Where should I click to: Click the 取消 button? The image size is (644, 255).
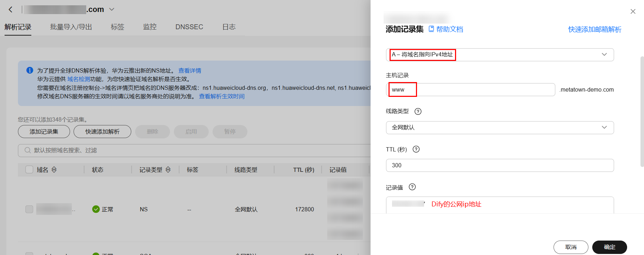571,247
